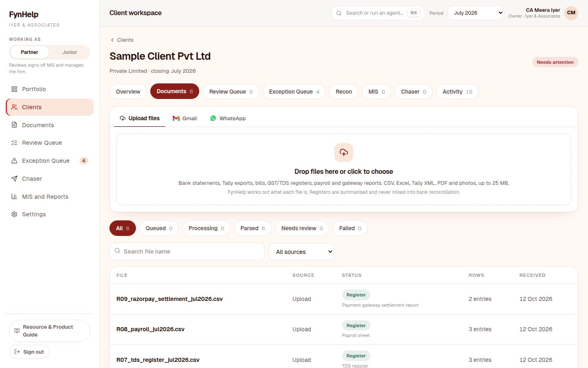Filter documents by Parsed status
The height and width of the screenshot is (368, 588).
(x=253, y=228)
